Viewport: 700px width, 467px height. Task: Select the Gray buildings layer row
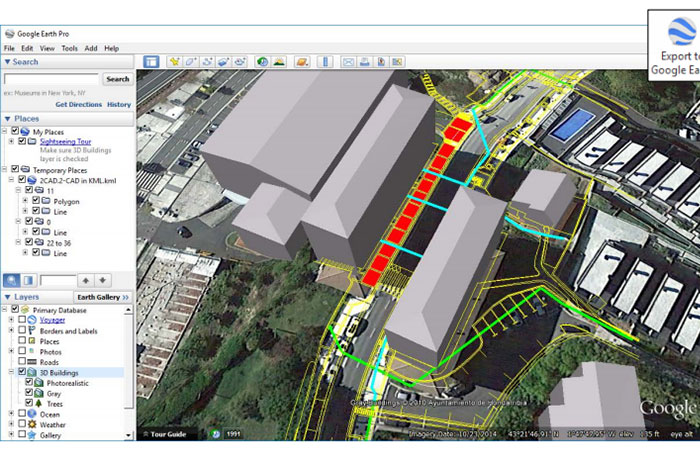(x=54, y=393)
